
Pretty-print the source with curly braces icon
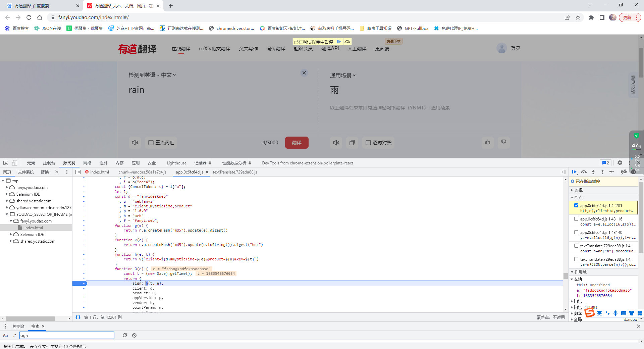click(x=78, y=317)
